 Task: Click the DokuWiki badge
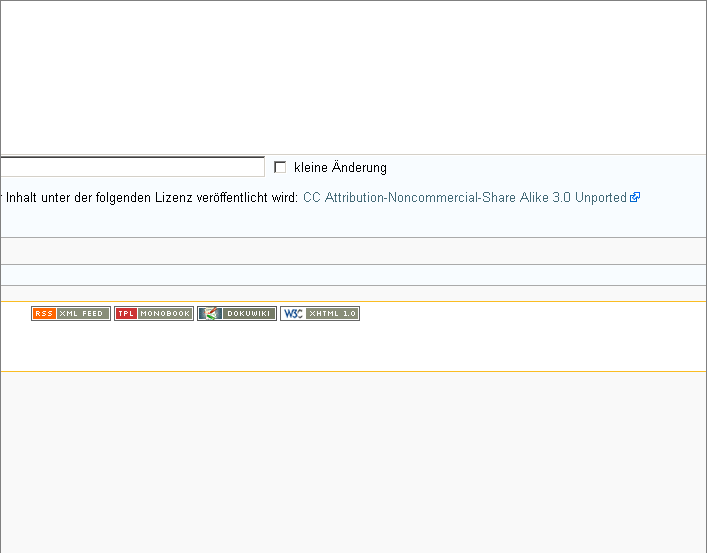[237, 314]
